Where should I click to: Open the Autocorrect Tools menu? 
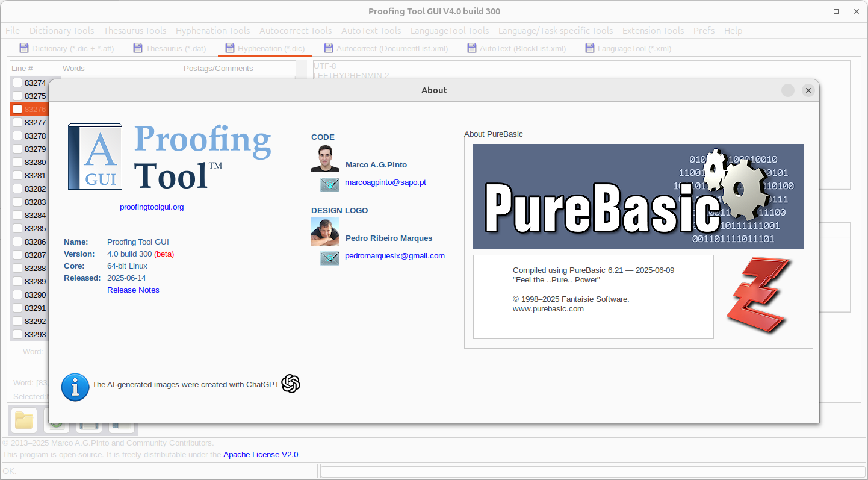(296, 31)
